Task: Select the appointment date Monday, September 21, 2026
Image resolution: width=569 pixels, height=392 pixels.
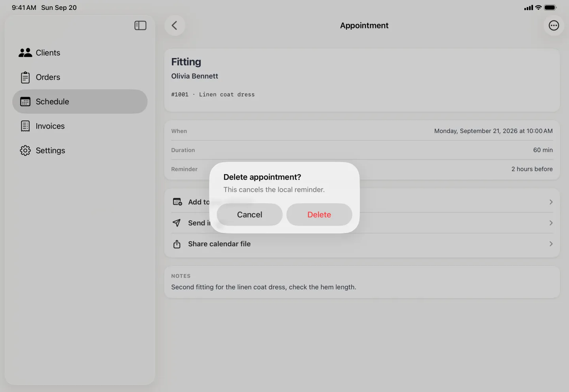Action: tap(494, 131)
